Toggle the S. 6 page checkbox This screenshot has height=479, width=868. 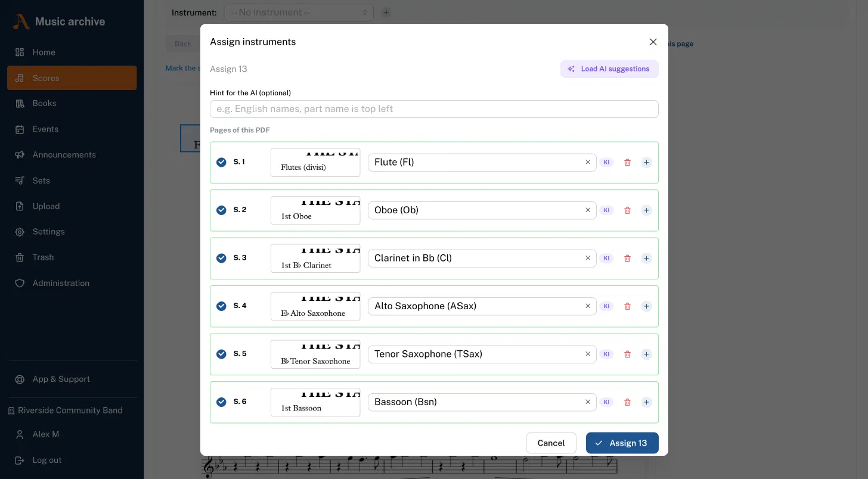(x=221, y=402)
